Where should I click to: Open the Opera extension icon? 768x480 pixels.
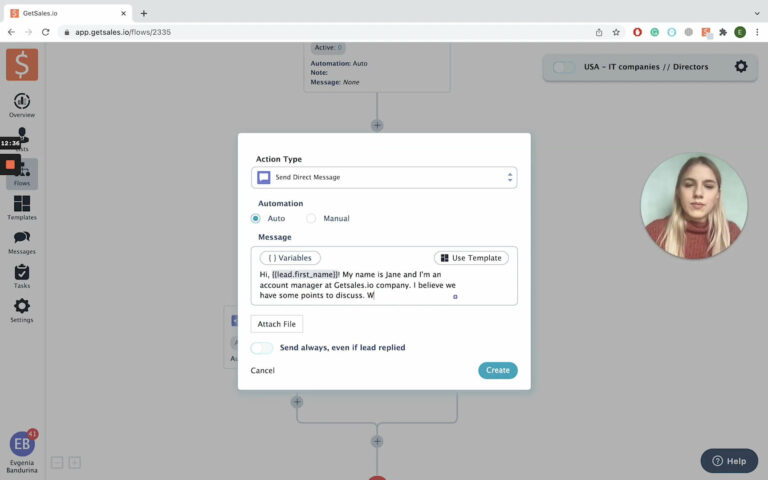click(637, 32)
